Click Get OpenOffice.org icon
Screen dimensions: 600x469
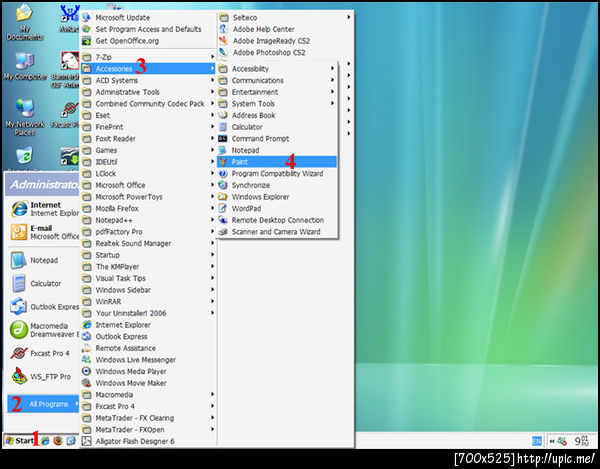coord(87,41)
